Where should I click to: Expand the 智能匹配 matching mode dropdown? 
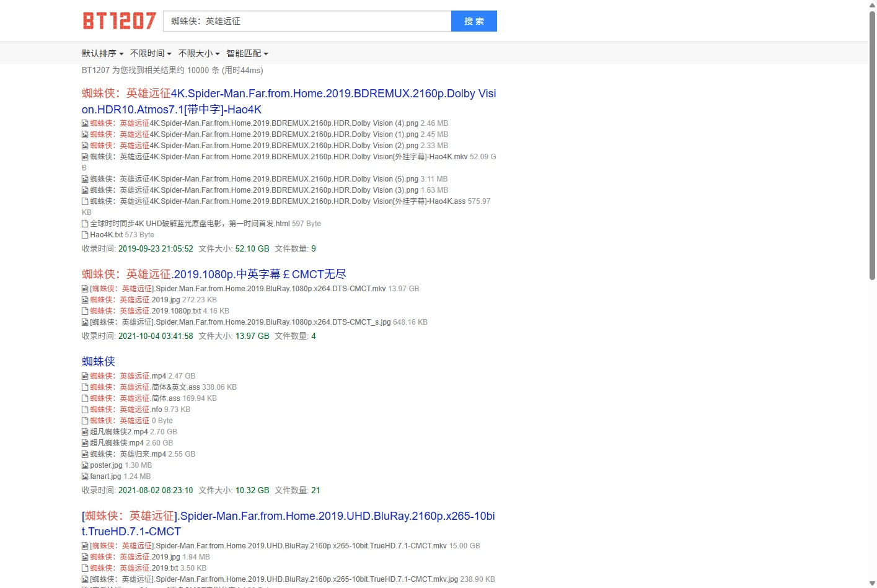(x=247, y=53)
